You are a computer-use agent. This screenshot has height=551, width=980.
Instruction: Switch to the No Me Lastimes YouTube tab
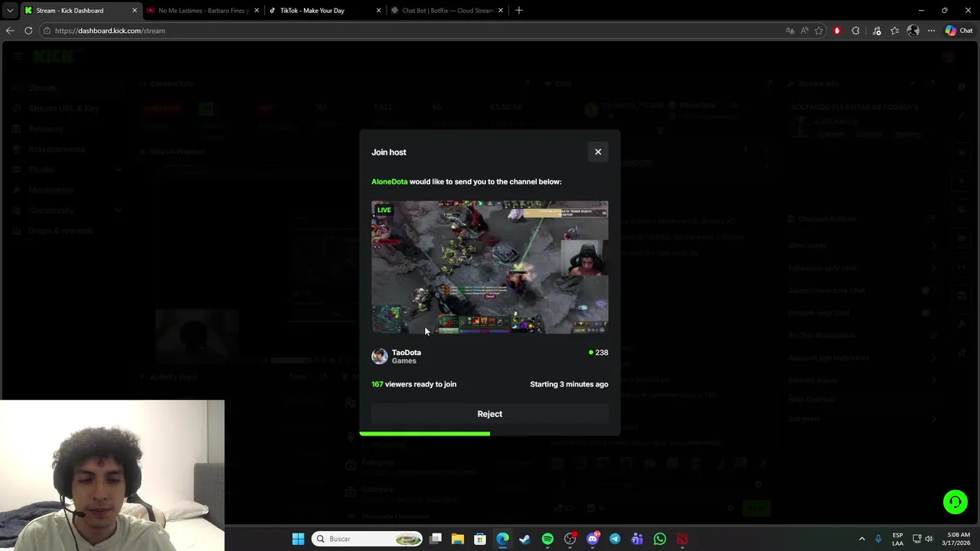[203, 11]
